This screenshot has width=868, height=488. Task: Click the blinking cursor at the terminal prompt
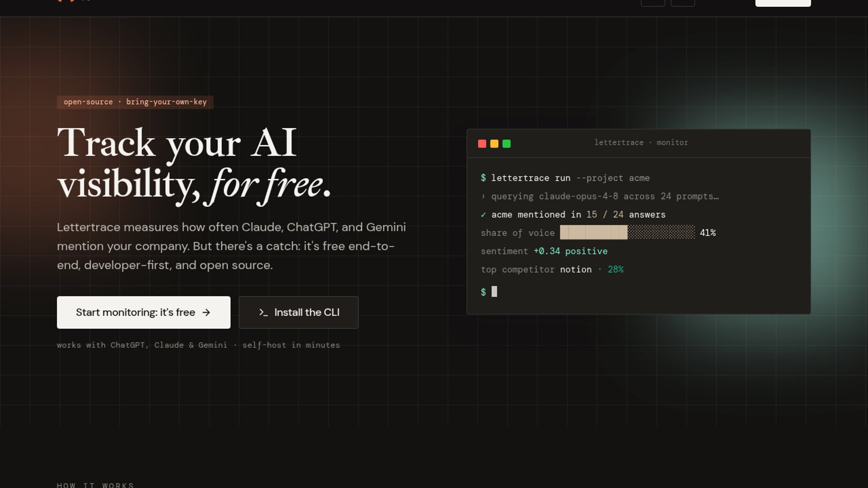pyautogui.click(x=494, y=292)
